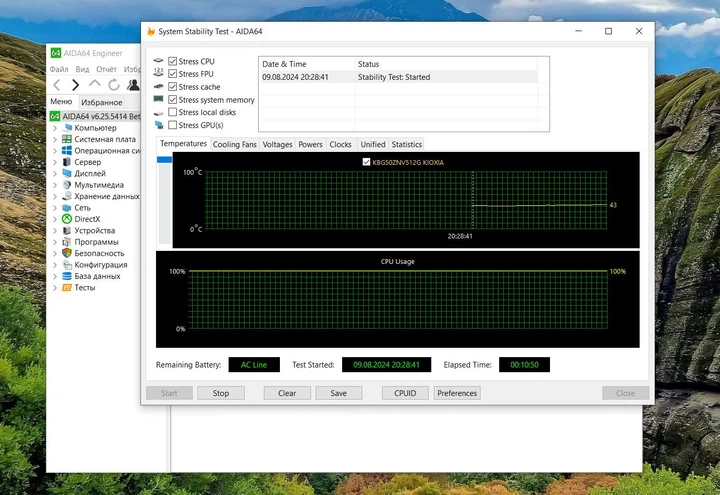Click the Stop button

[221, 393]
